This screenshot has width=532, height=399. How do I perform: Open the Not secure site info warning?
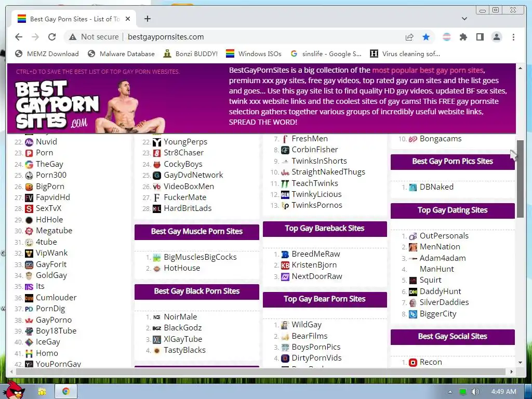click(94, 37)
